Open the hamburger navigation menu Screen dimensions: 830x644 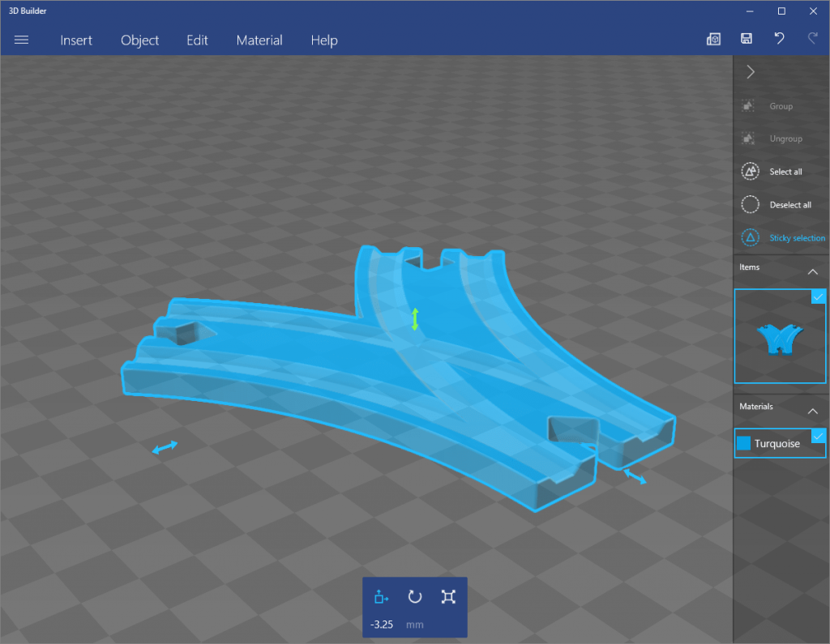(x=22, y=40)
